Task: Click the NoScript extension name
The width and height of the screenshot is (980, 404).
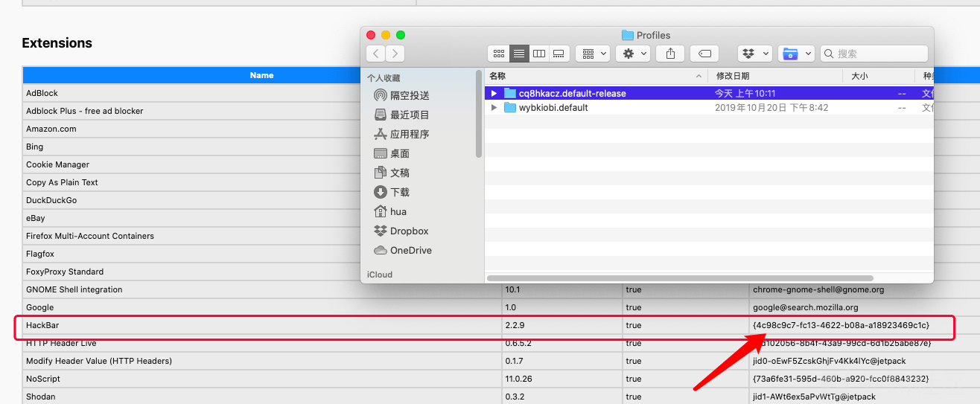Action: click(x=43, y=379)
